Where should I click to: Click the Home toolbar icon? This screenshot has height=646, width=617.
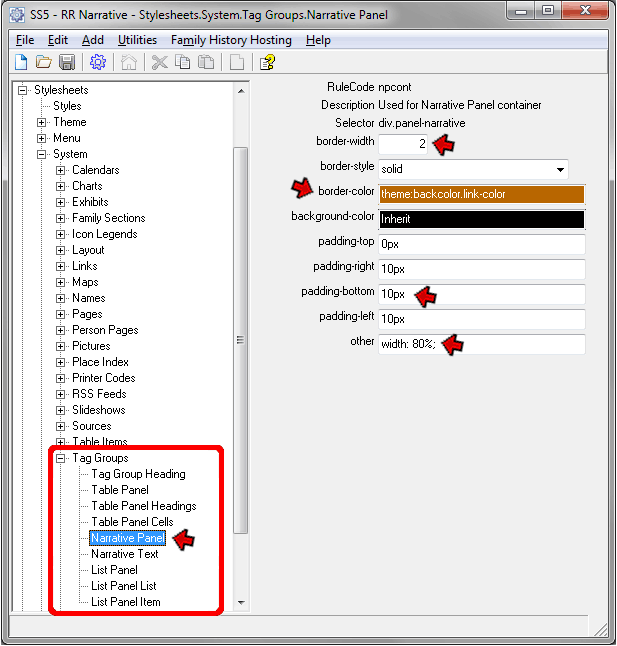pos(129,62)
